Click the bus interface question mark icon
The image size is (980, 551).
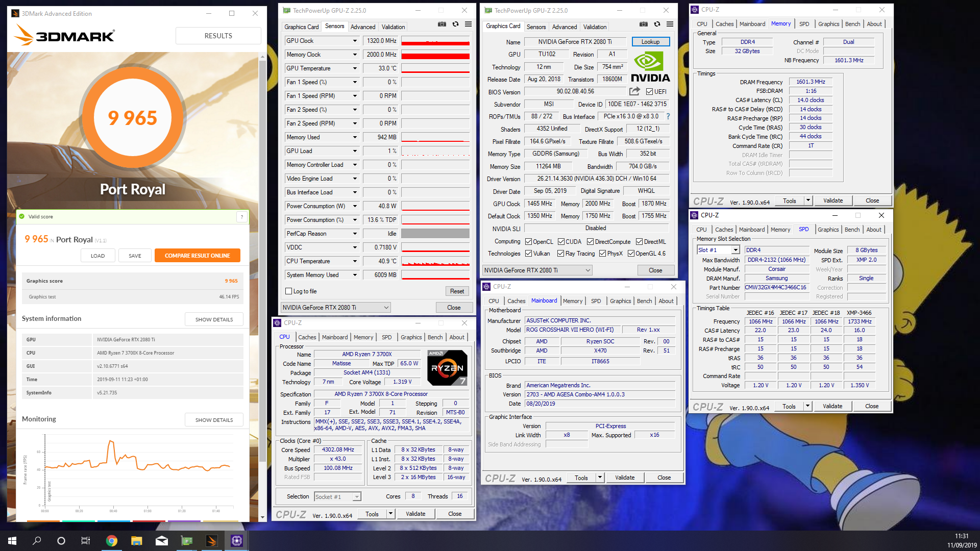(x=668, y=116)
